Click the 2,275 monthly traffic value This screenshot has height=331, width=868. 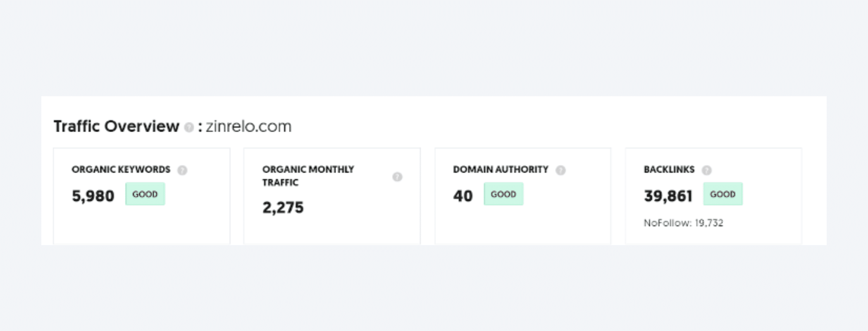coord(283,207)
